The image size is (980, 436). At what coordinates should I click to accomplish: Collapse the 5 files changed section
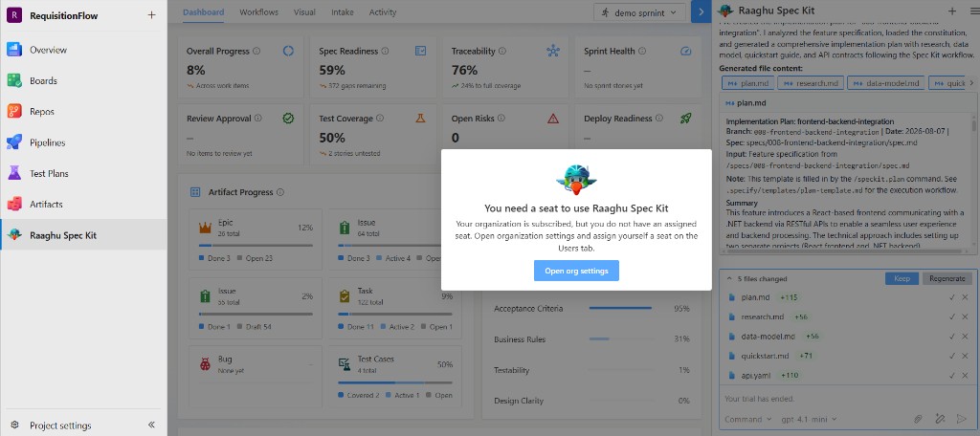click(729, 278)
